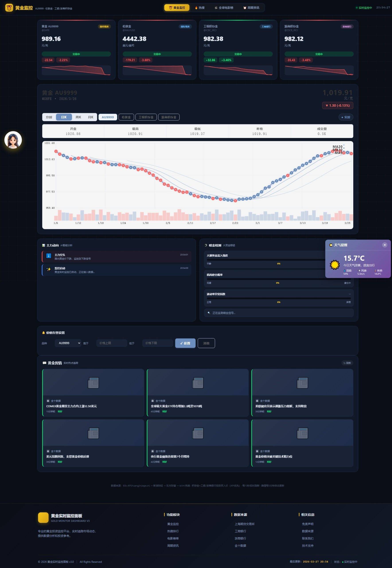Close the weather reminder popup
The width and height of the screenshot is (392, 568).
(385, 245)
